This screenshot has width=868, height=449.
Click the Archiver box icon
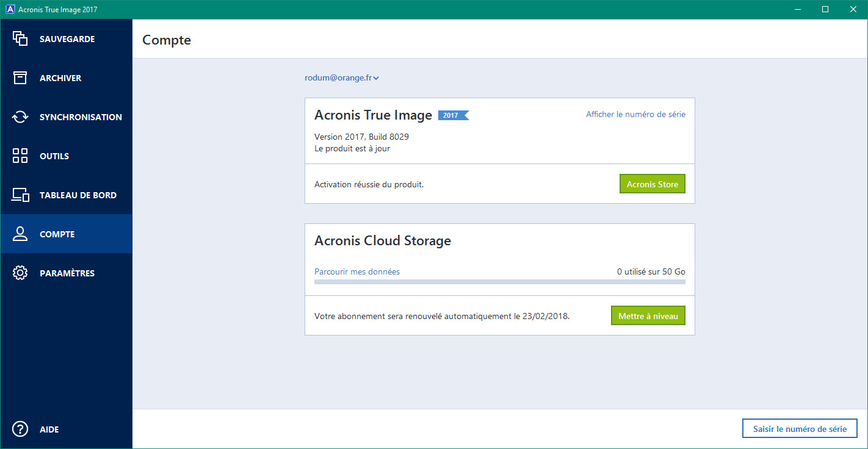[x=20, y=77]
